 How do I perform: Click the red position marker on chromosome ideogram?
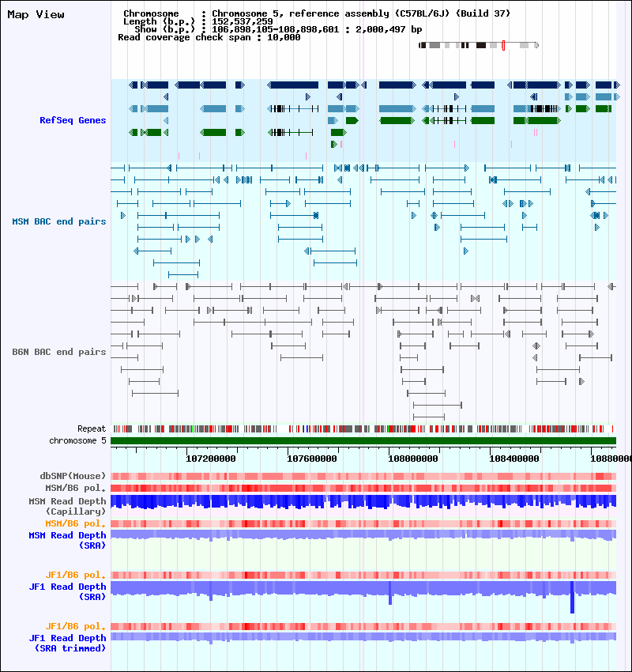tap(503, 45)
